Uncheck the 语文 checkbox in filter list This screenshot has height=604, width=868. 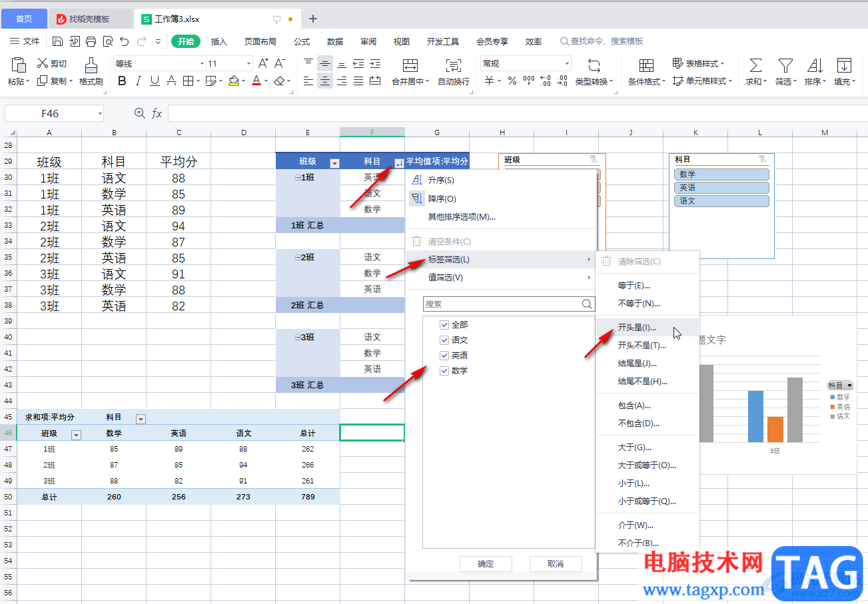(x=444, y=340)
